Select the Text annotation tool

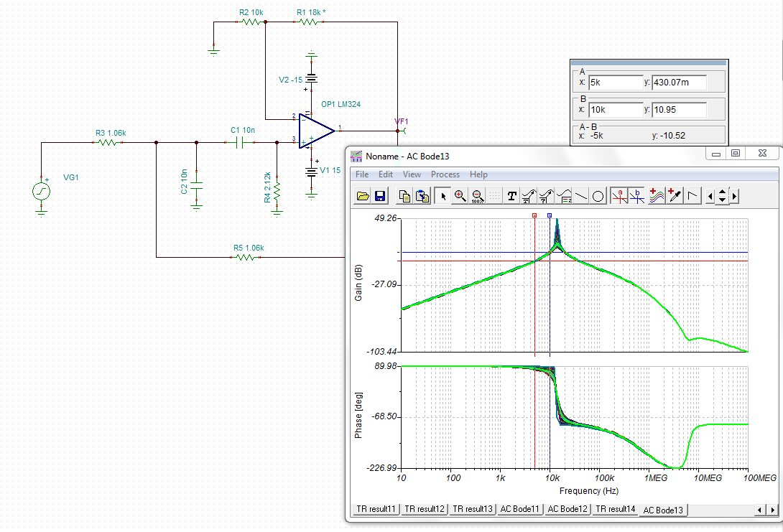pyautogui.click(x=512, y=195)
